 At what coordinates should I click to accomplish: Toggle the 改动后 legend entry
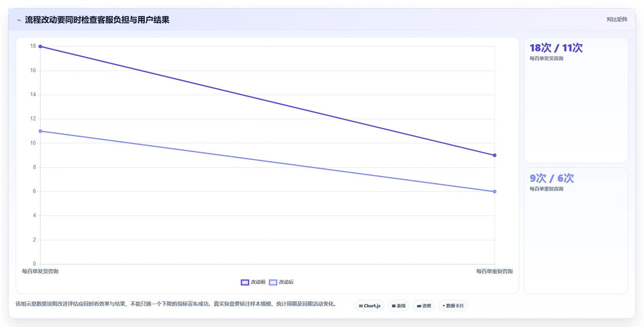[x=281, y=282]
